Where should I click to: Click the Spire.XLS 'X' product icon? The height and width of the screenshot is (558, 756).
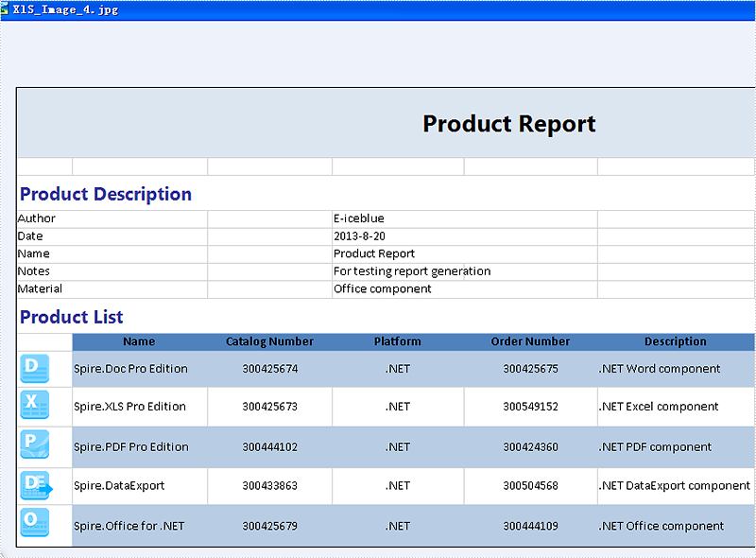coord(35,405)
